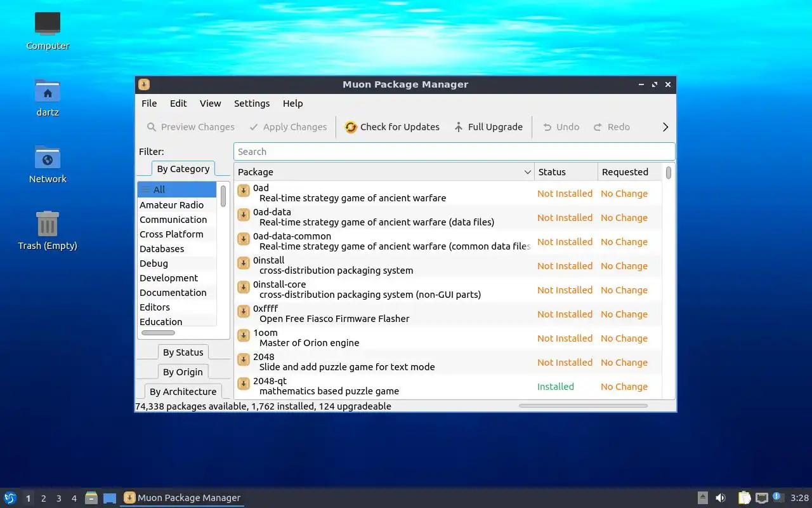
Task: Click Preview Changes in toolbar
Action: 190,127
